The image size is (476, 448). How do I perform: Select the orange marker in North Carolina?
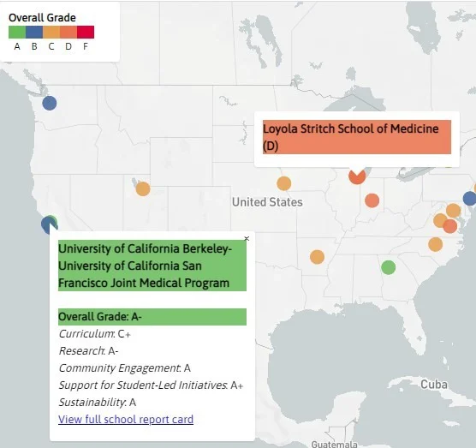coord(435,244)
